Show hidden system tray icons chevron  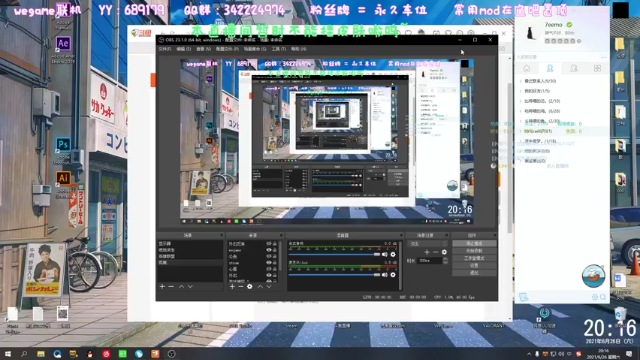529,354
